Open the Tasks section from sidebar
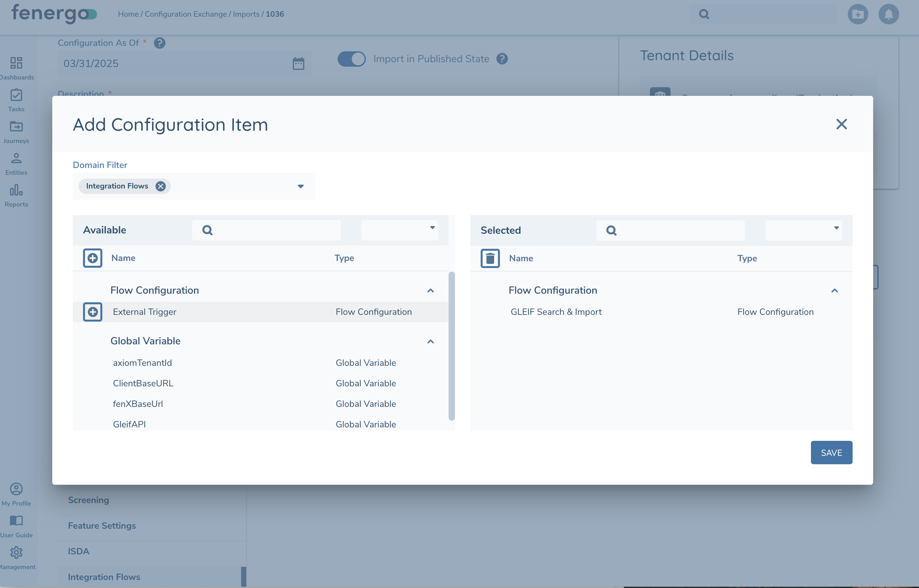 tap(16, 96)
